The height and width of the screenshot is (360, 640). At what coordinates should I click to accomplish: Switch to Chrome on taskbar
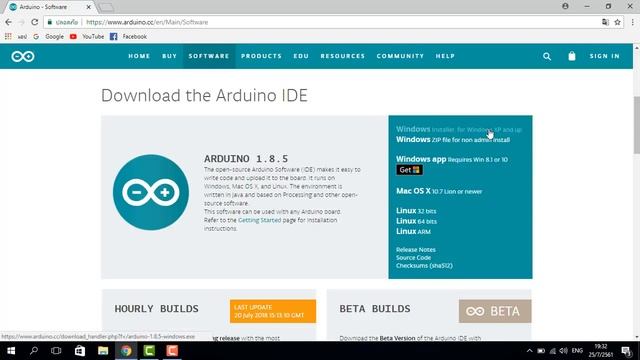[x=126, y=351]
